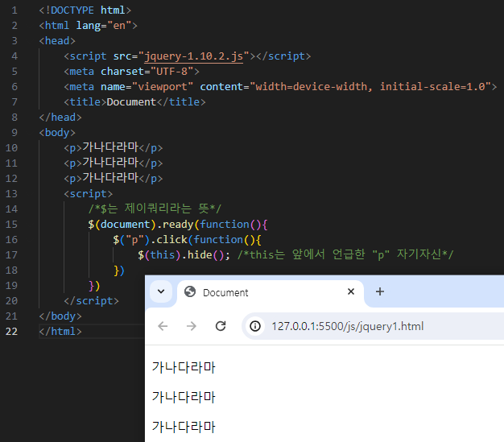504x442 pixels.
Task: View site information icon in address bar
Action: (255, 326)
